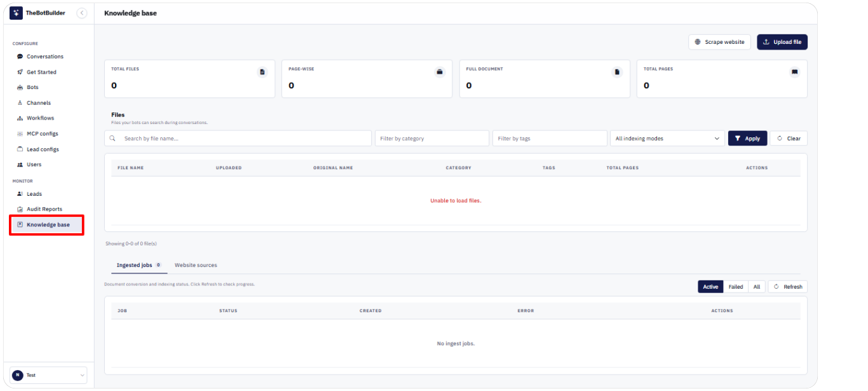Click the 'Showing 0-0 of 0 file(s)' text
The image size is (868, 391).
(131, 244)
